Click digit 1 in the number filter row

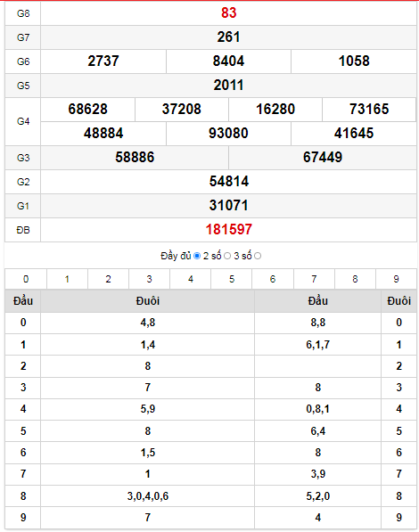coord(67,279)
